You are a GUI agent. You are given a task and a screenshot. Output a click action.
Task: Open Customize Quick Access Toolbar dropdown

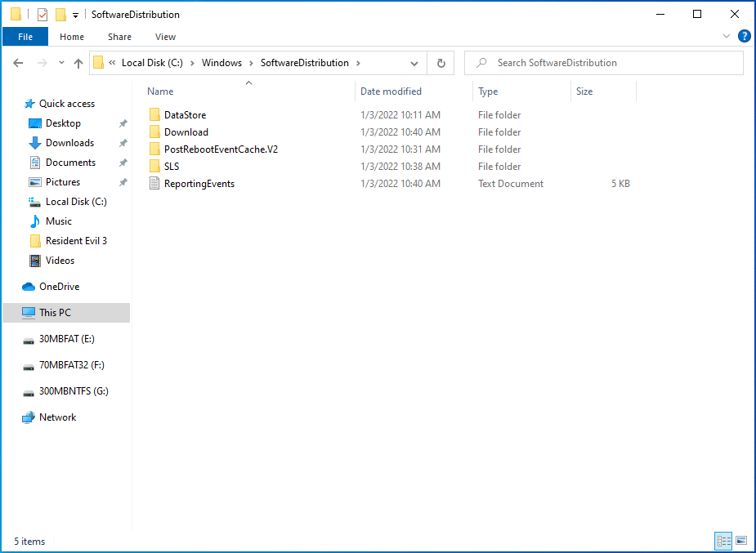coord(76,16)
